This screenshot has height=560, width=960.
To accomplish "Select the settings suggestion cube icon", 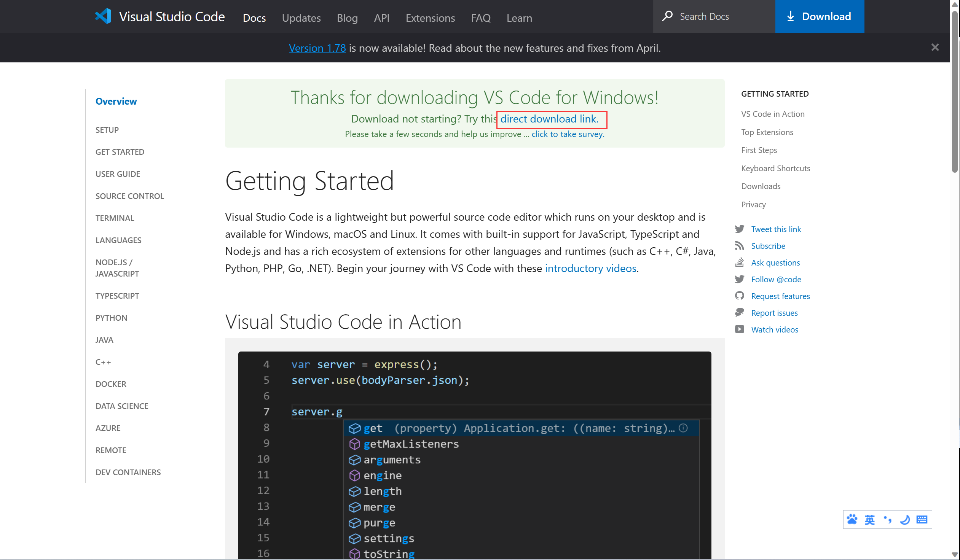I will coord(354,539).
